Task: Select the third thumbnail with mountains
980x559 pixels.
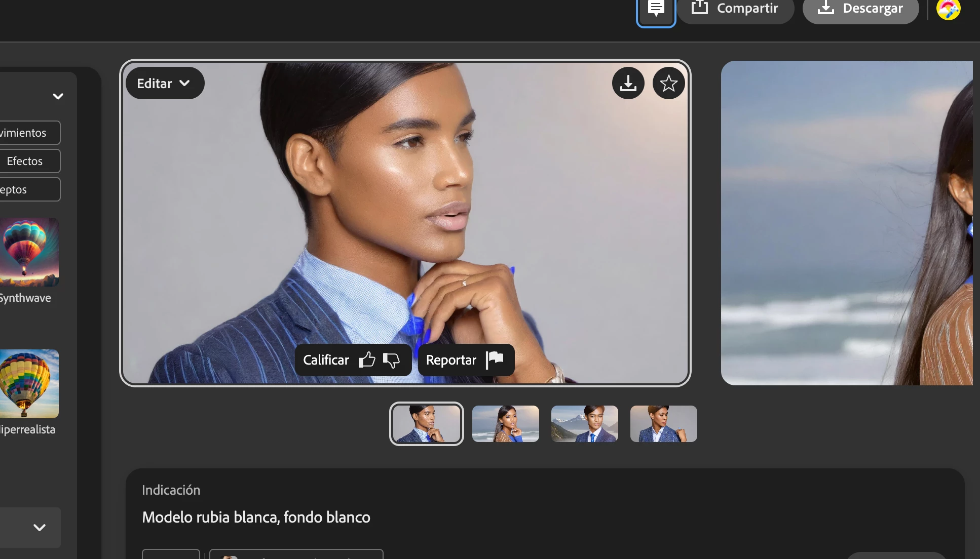Action: pos(584,424)
